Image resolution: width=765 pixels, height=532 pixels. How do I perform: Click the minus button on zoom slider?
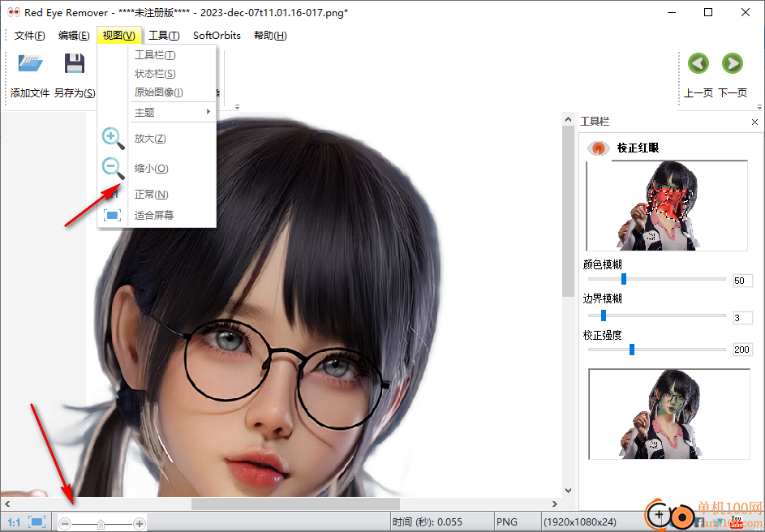(65, 524)
